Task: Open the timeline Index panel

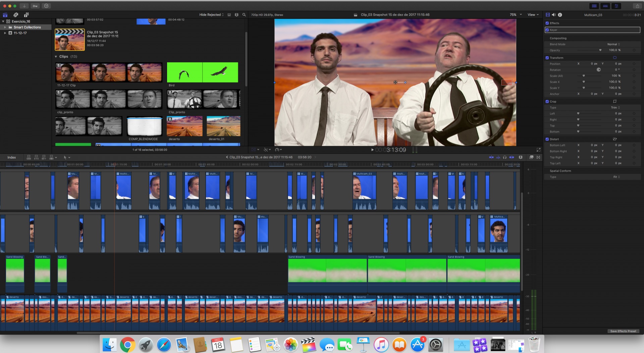Action: (12, 157)
